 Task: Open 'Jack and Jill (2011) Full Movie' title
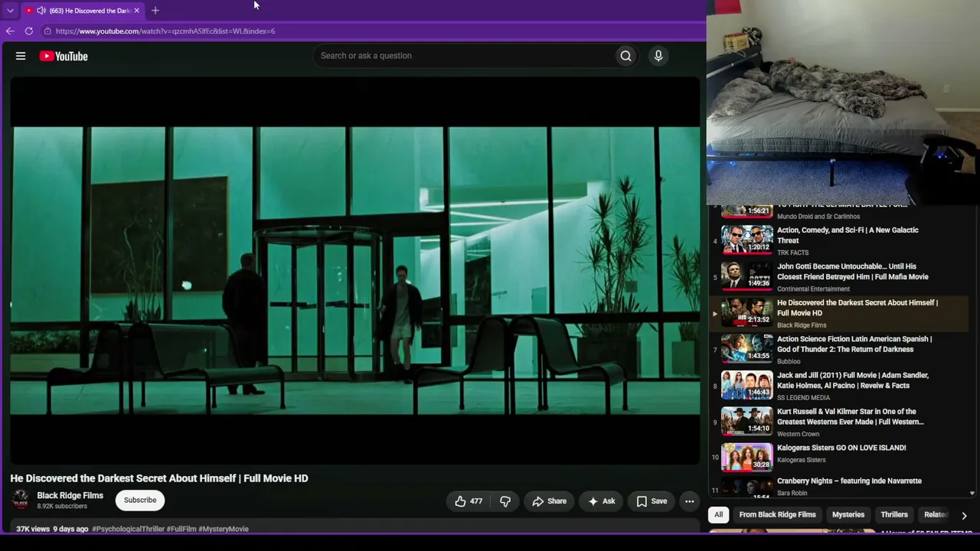pyautogui.click(x=853, y=380)
